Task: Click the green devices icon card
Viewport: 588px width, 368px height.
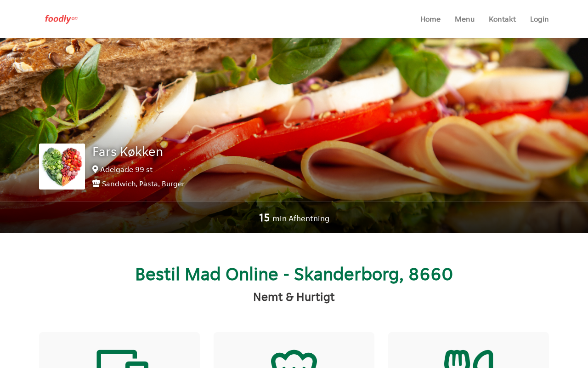Action: 119,350
